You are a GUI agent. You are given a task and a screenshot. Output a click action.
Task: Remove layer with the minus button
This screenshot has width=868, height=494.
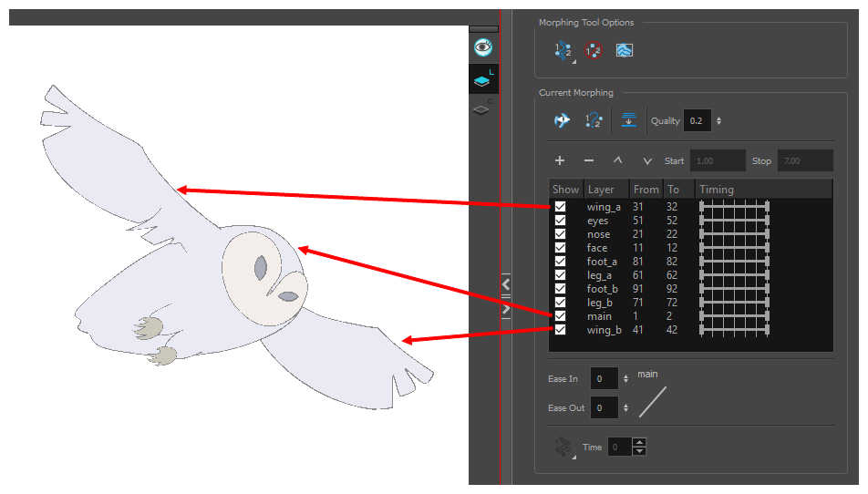(588, 160)
